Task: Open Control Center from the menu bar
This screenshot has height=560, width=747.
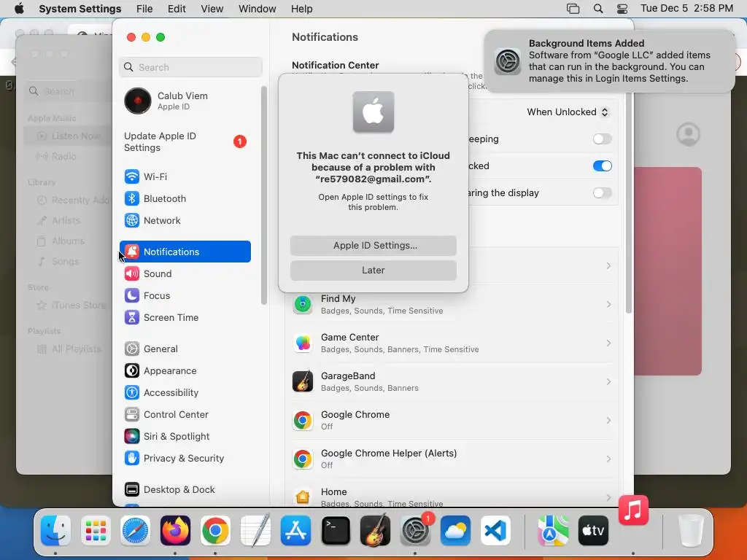Action: (x=622, y=9)
